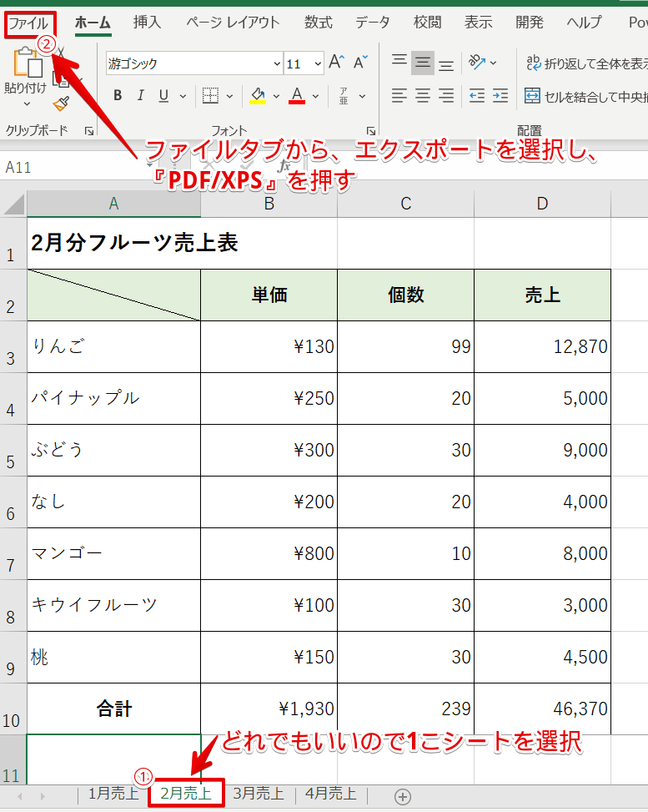Open the 開発 tab
Viewport: 648px width, 812px height.
coord(529,23)
